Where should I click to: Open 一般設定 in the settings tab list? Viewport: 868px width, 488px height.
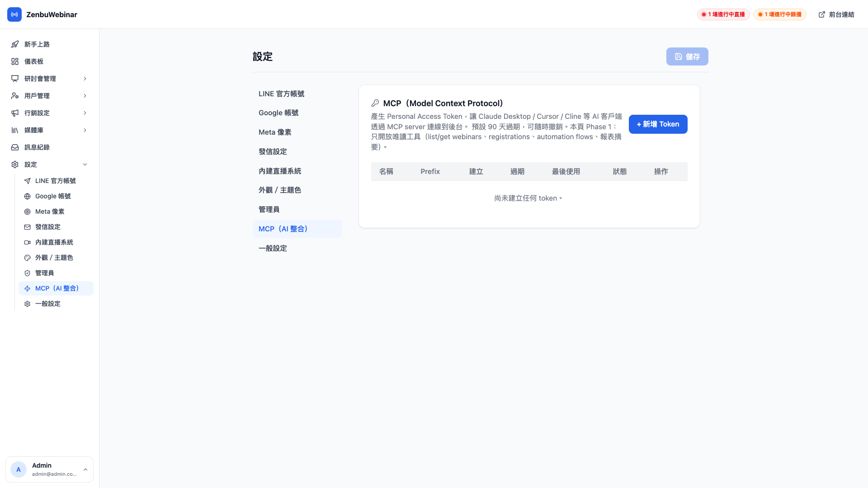pos(297,248)
